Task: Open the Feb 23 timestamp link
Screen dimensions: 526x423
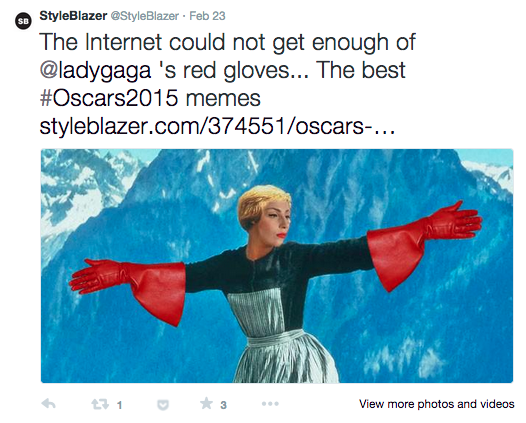Action: pos(207,16)
